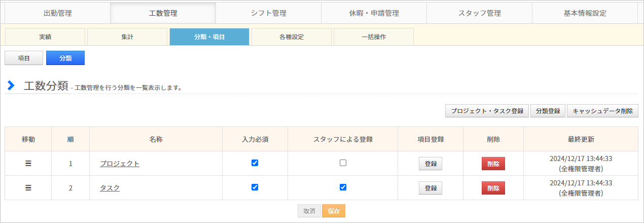
Task: Enable スタッフによる登録 for プロジェクト
Action: pyautogui.click(x=343, y=163)
